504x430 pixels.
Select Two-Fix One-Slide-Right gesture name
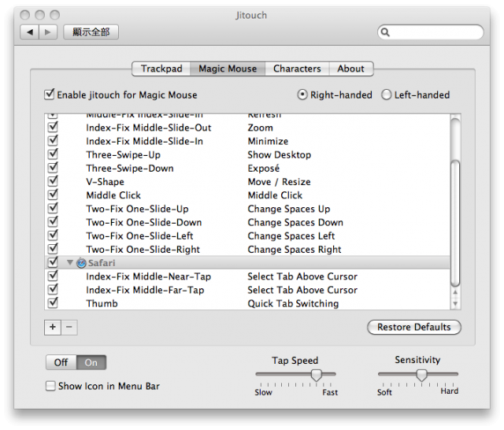[x=143, y=250]
